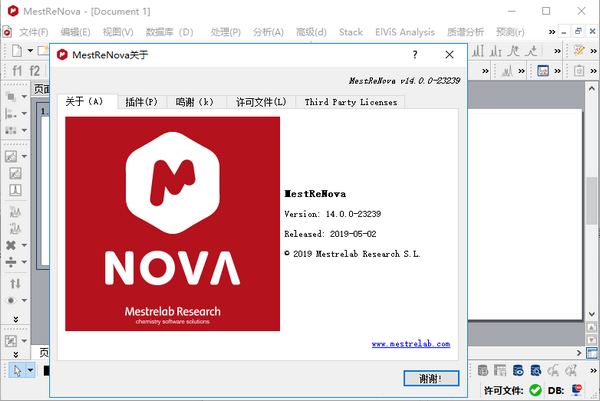This screenshot has width=600, height=401.
Task: Open the 视图(V) menu
Action: 118,32
